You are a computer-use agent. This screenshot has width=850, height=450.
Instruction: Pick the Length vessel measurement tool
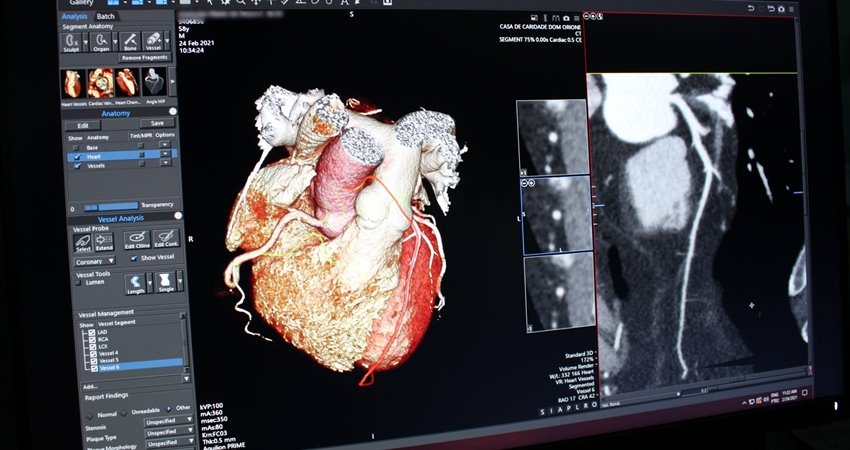(135, 284)
